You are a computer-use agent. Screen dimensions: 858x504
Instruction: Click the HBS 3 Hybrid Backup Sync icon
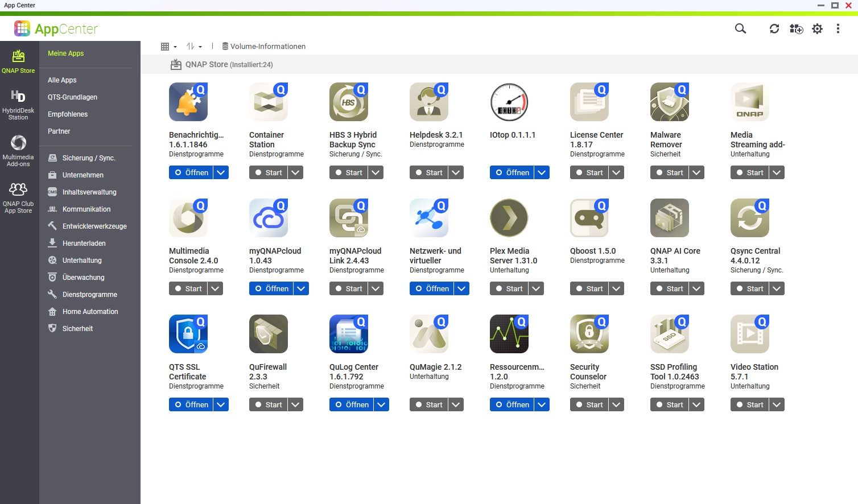click(x=349, y=102)
